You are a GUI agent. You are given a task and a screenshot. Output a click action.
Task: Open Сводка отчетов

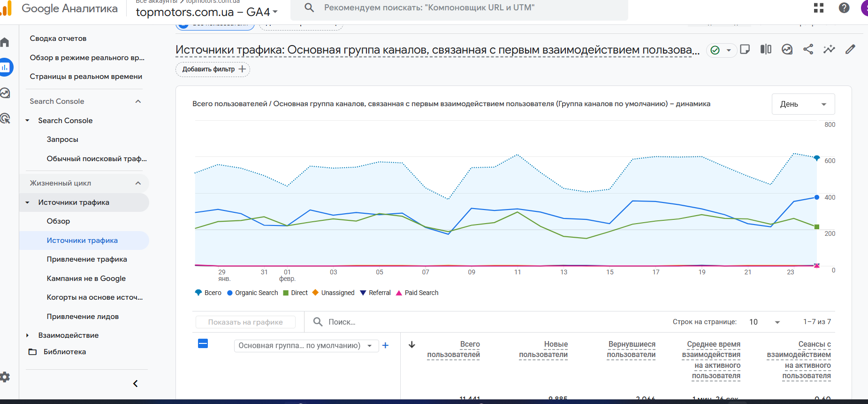[58, 39]
